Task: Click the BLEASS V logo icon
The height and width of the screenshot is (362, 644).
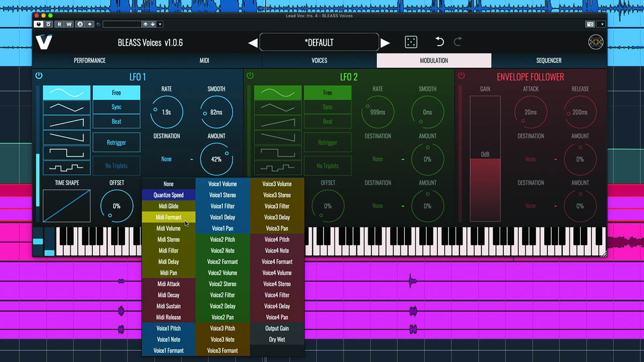Action: click(44, 42)
